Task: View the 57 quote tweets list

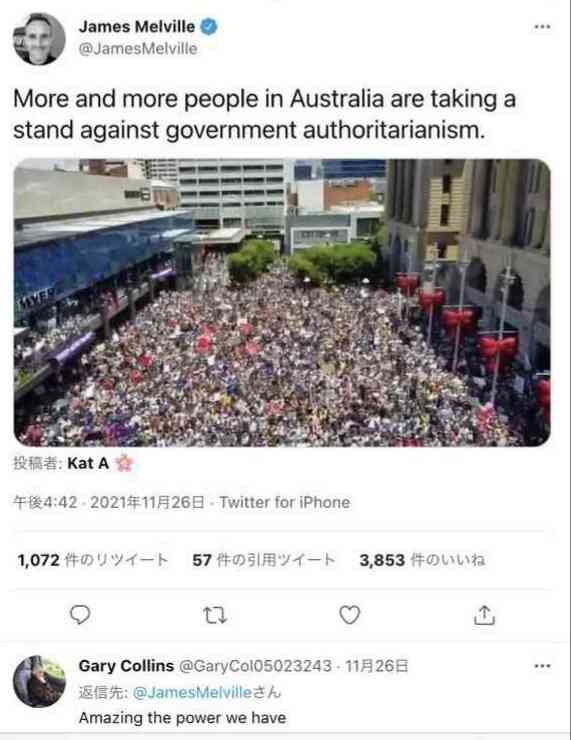Action: tap(264, 560)
